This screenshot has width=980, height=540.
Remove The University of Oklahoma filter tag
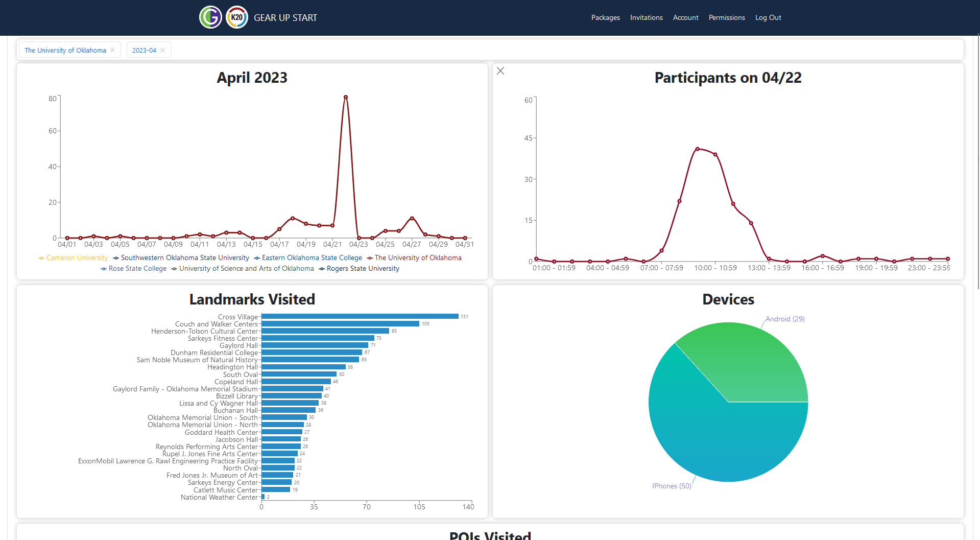pyautogui.click(x=112, y=50)
